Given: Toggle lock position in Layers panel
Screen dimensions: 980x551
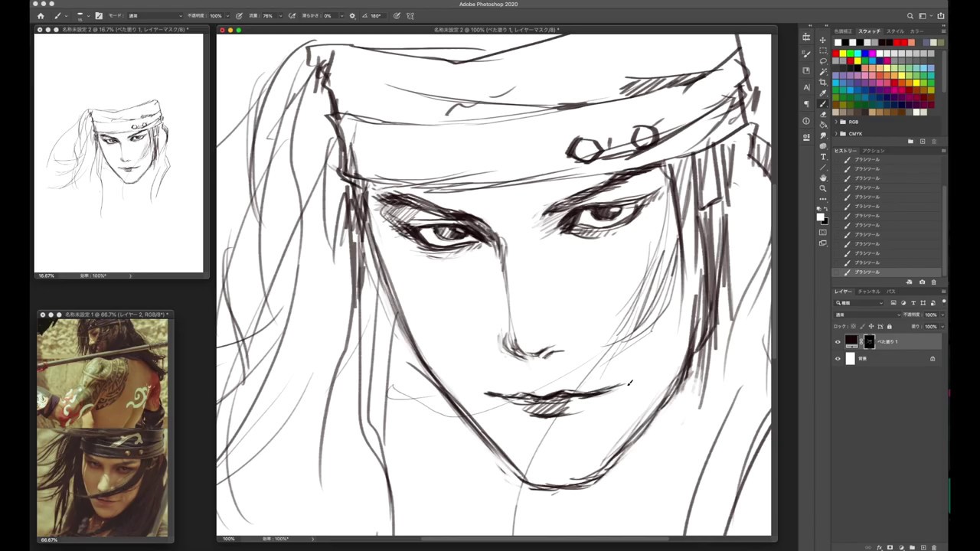Looking at the screenshot, I should (x=871, y=327).
